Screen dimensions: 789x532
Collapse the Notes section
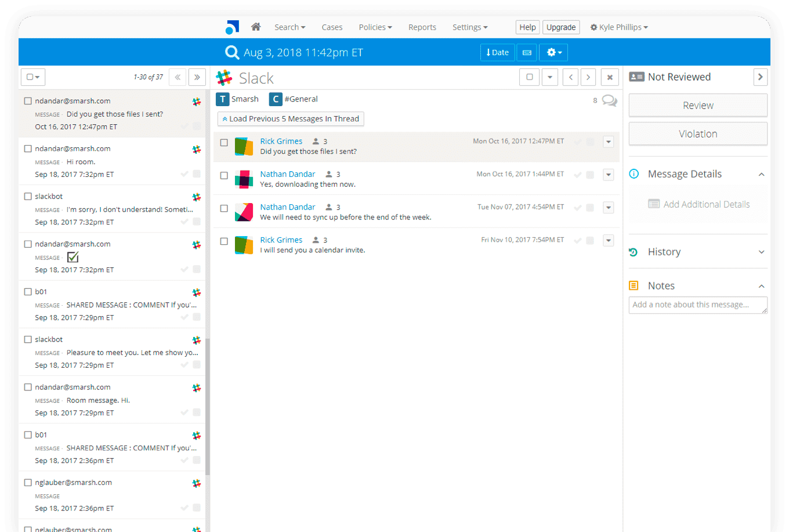[761, 286]
